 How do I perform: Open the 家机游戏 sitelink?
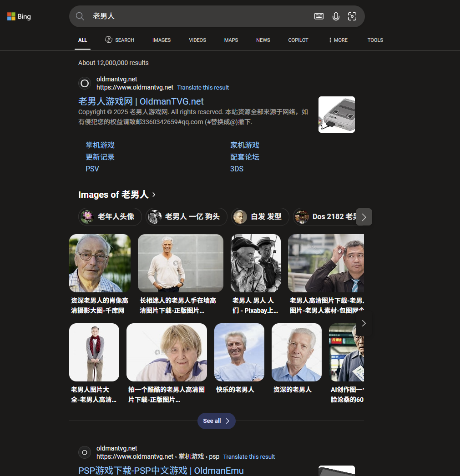tap(245, 145)
